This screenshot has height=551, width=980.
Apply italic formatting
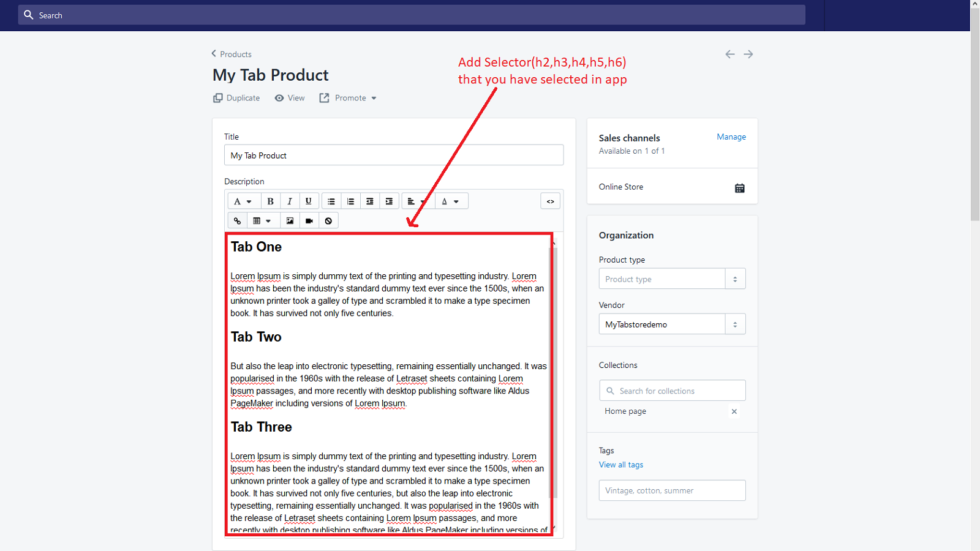pyautogui.click(x=289, y=201)
